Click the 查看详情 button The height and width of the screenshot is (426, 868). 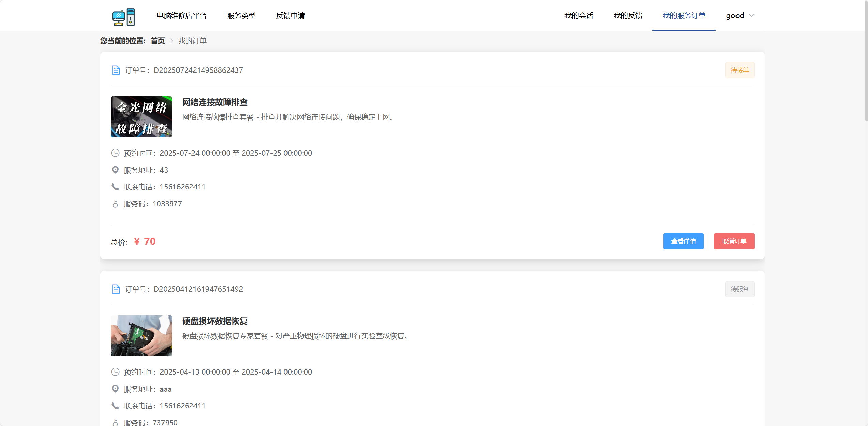point(683,241)
